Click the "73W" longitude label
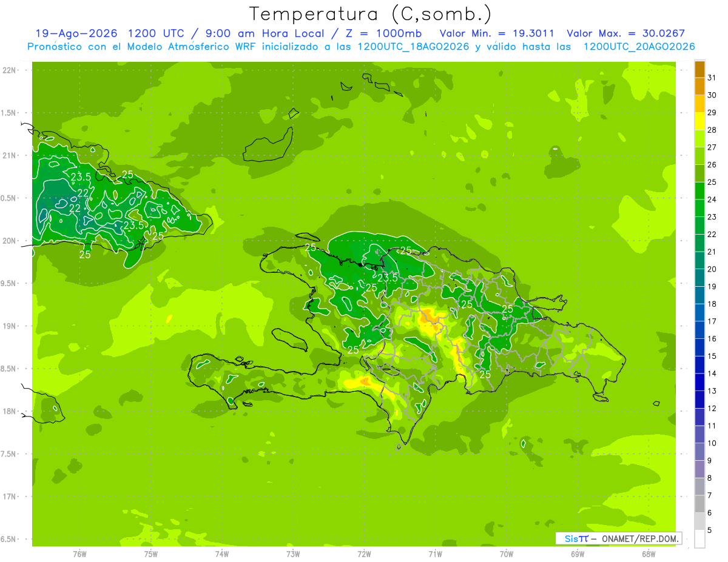 pos(293,554)
